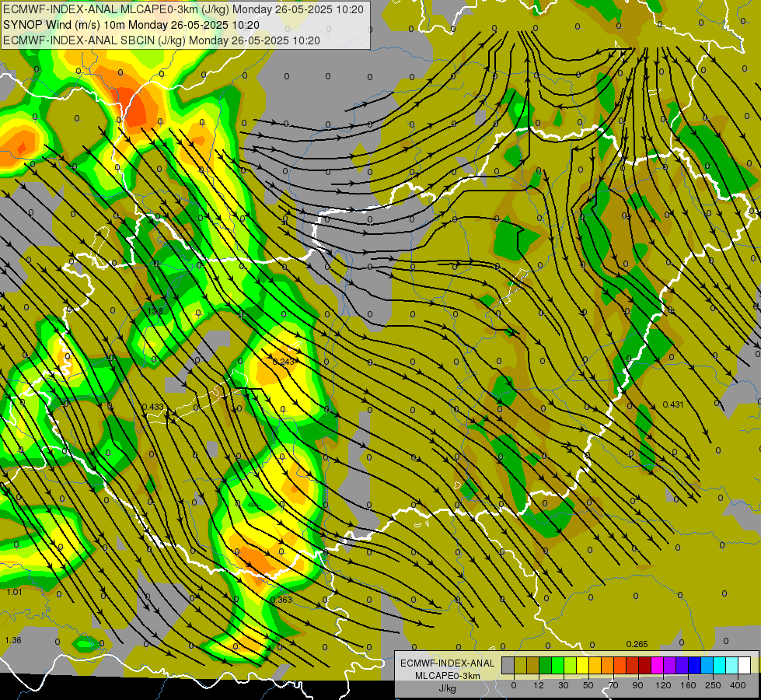Click the legend tick label 90

click(x=637, y=685)
